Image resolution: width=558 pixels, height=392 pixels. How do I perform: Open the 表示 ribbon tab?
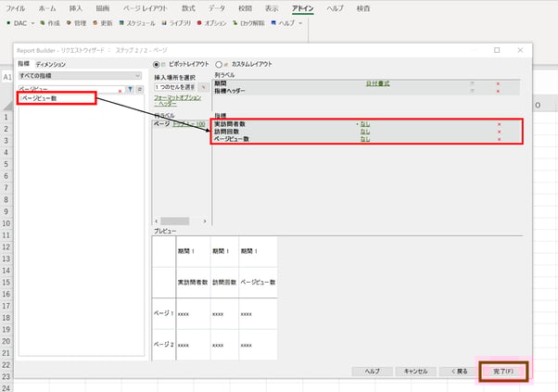coord(272,8)
